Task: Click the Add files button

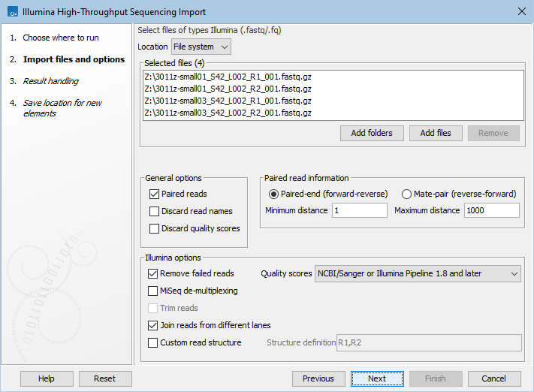Action: (x=436, y=133)
